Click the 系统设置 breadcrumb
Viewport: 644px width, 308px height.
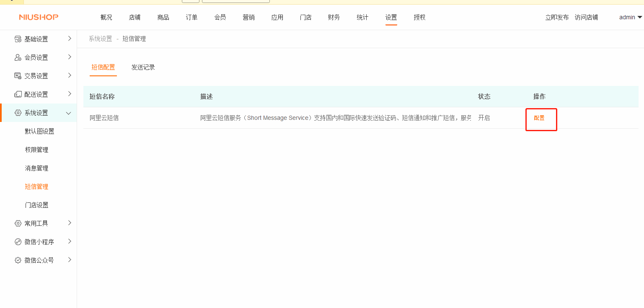pyautogui.click(x=101, y=39)
